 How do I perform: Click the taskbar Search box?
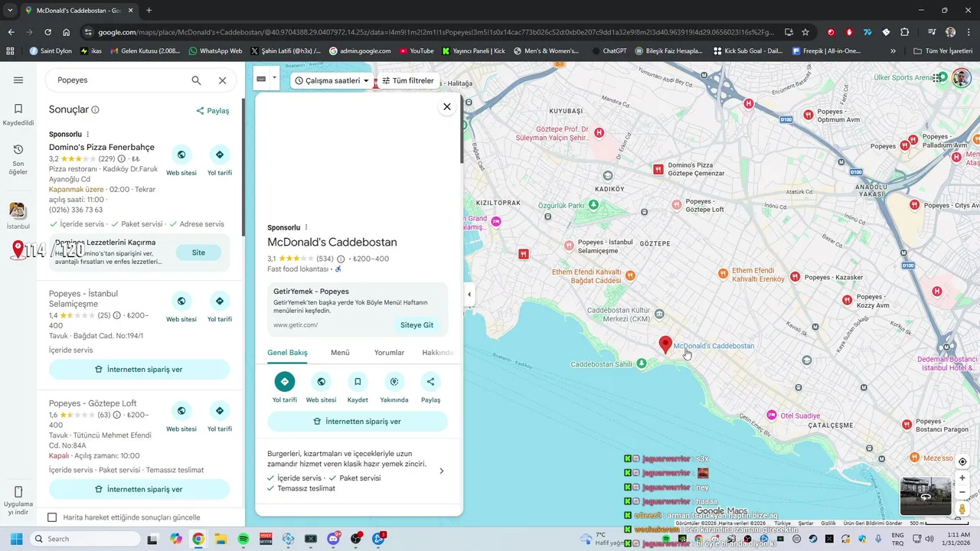[x=84, y=539]
